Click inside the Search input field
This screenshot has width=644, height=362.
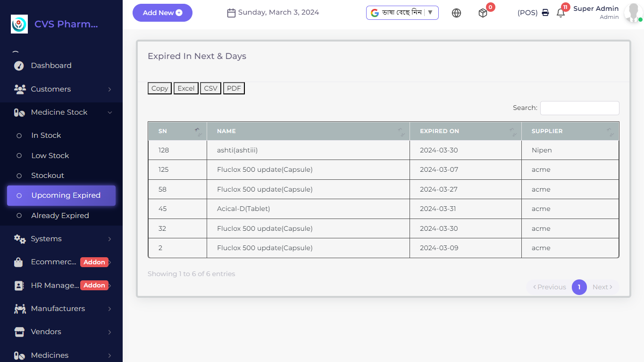click(579, 108)
